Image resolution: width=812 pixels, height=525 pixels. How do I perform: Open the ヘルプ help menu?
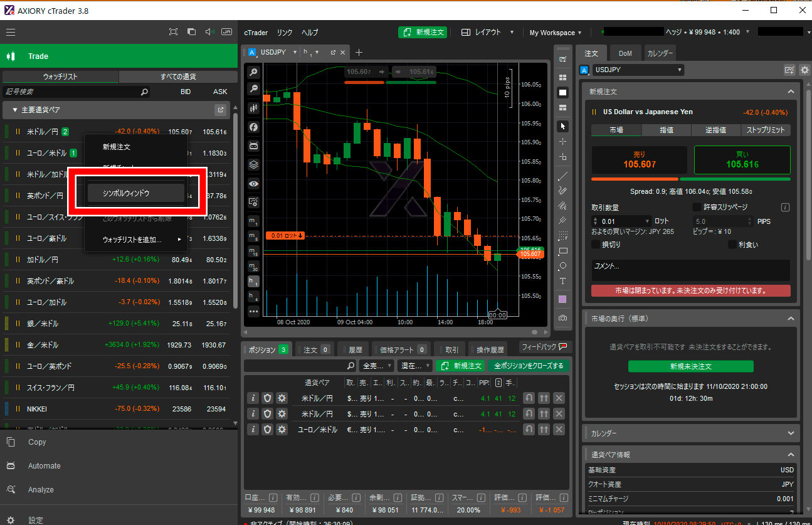click(310, 33)
